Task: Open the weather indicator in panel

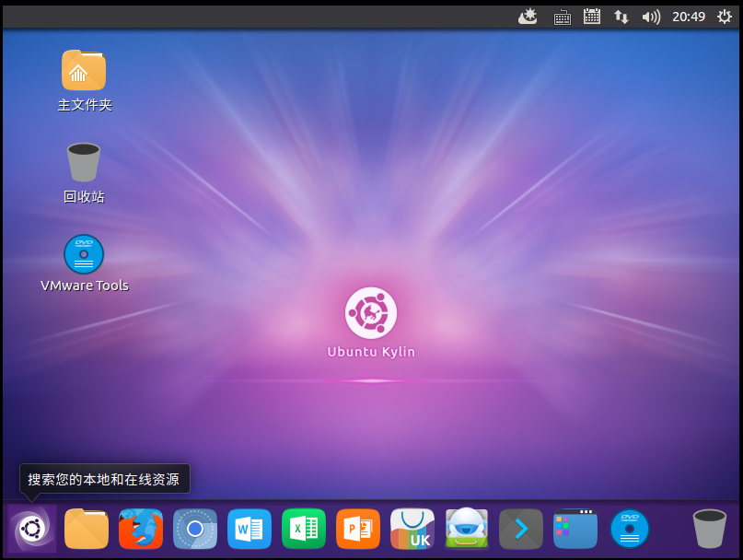Action: [x=528, y=17]
